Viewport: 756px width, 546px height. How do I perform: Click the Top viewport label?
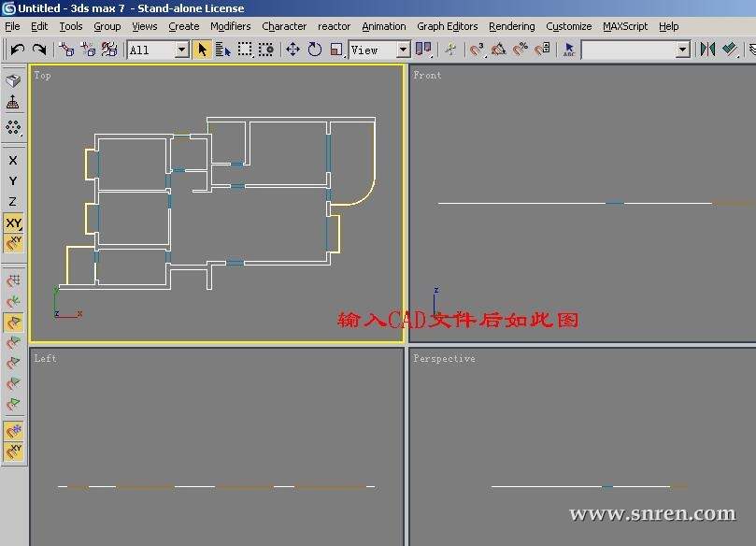42,75
